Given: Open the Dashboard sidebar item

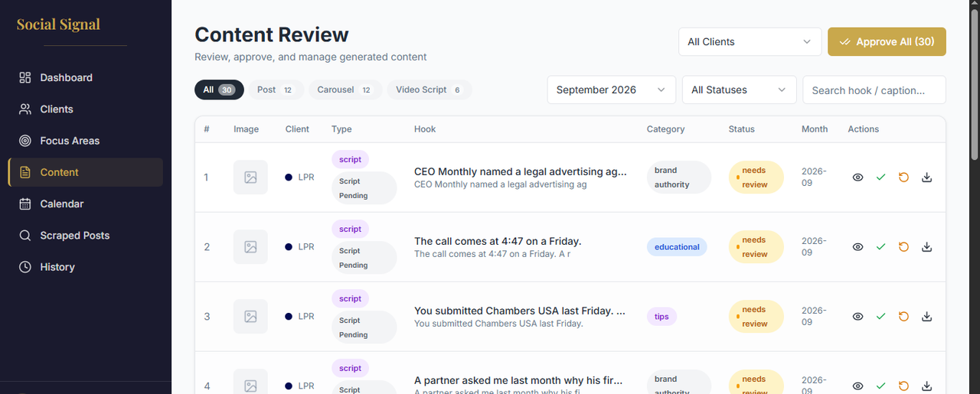Looking at the screenshot, I should 85,77.
